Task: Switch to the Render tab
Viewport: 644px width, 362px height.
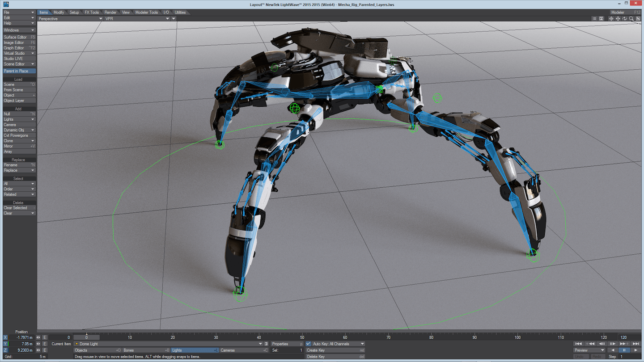Action: (x=110, y=12)
